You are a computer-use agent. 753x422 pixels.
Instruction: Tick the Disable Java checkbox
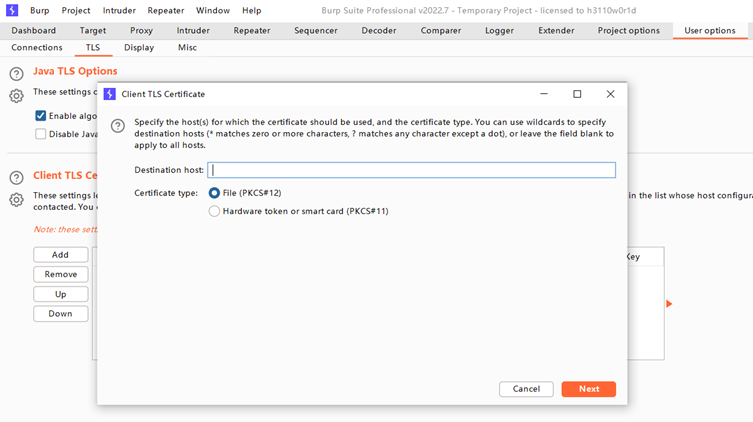[x=40, y=134]
